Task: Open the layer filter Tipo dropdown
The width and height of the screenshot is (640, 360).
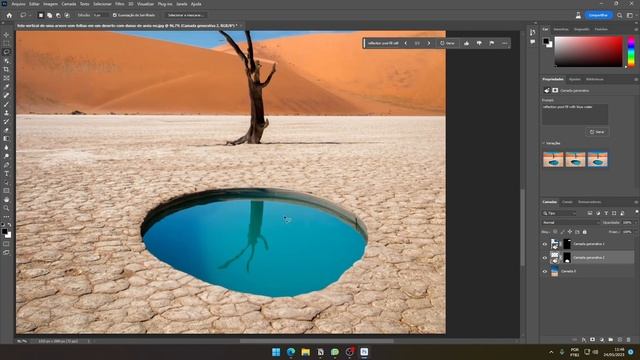Action: click(559, 213)
